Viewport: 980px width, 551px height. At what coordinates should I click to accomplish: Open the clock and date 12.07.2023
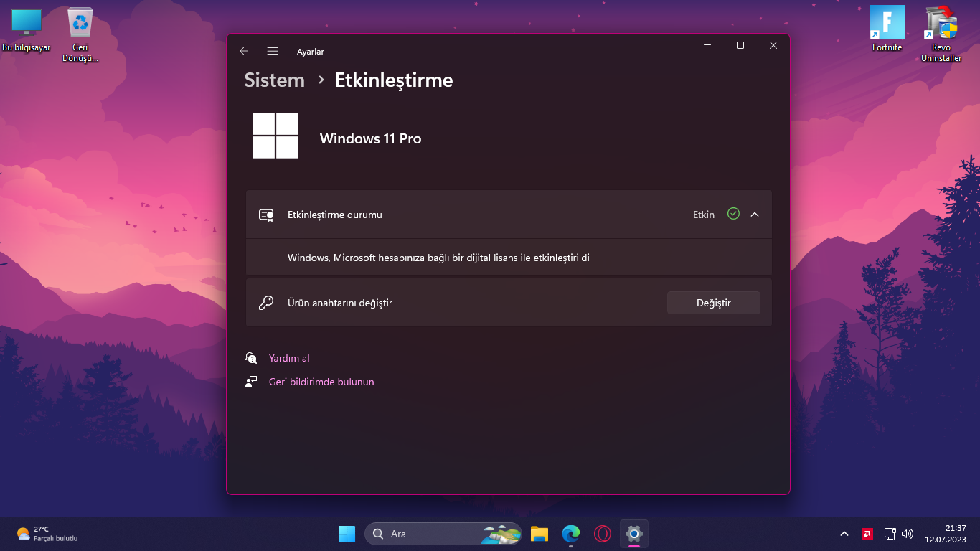pyautogui.click(x=946, y=534)
